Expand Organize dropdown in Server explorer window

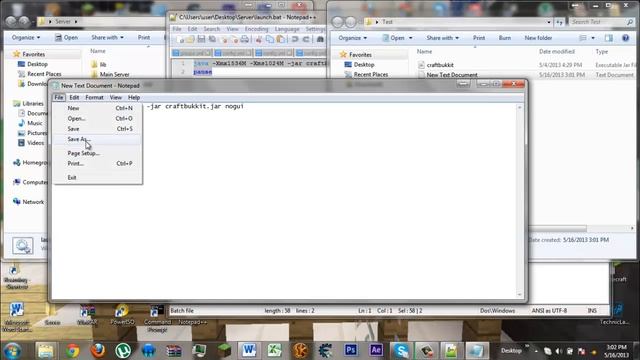point(26,38)
